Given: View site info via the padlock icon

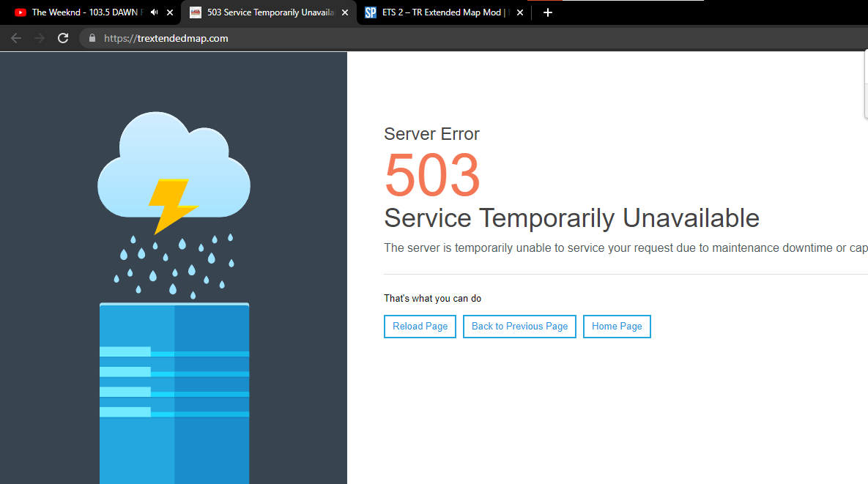Looking at the screenshot, I should (x=92, y=38).
